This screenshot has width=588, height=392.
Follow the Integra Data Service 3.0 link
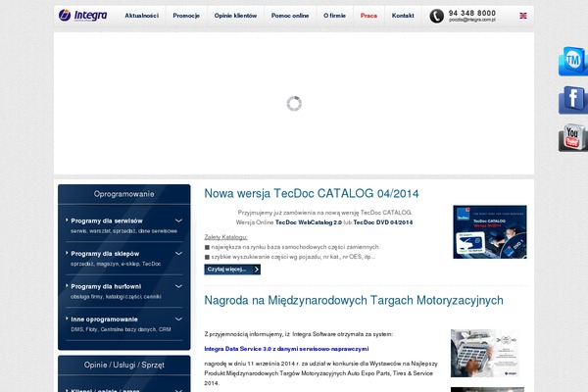[x=286, y=349]
